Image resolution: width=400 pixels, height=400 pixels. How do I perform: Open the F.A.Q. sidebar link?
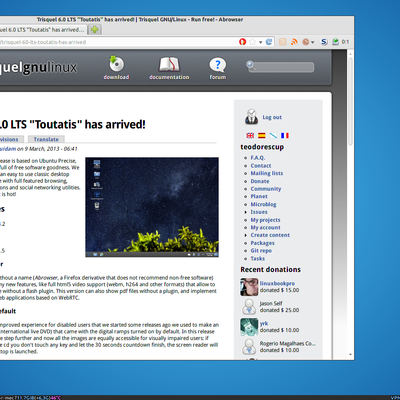(x=258, y=158)
